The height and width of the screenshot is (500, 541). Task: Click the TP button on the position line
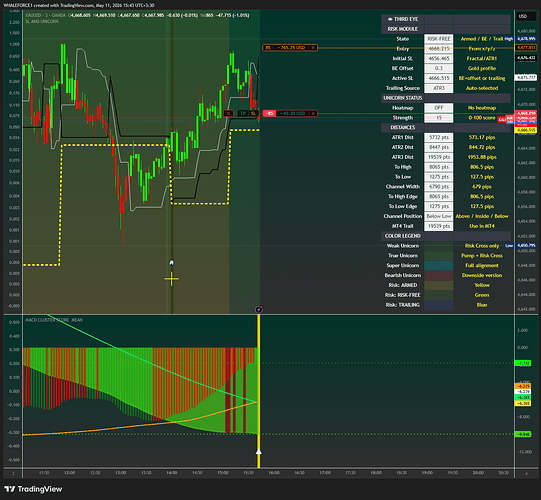pyautogui.click(x=243, y=113)
